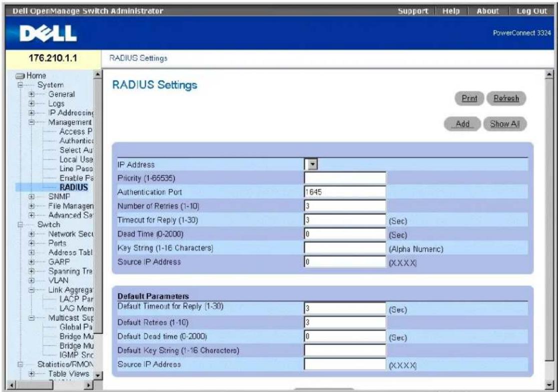Select LAG Membership tree item
The height and width of the screenshot is (392, 558).
(x=76, y=308)
